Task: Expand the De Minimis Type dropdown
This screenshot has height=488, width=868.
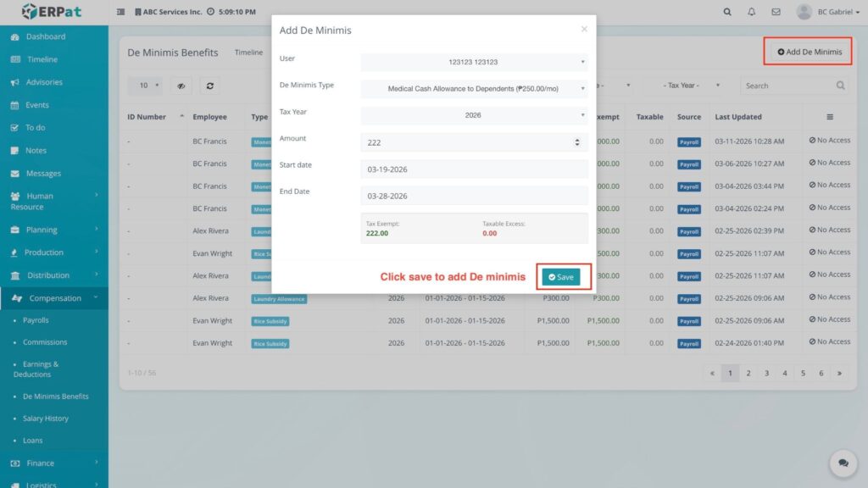Action: [x=474, y=88]
